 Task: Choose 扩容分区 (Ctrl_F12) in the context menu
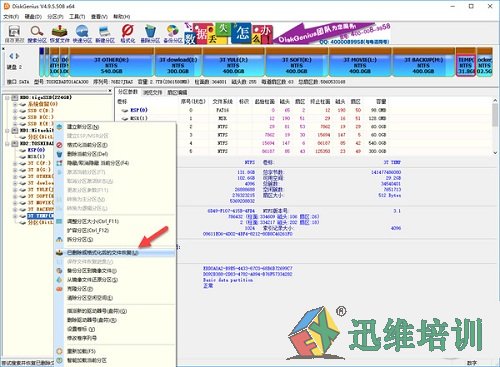click(115, 230)
